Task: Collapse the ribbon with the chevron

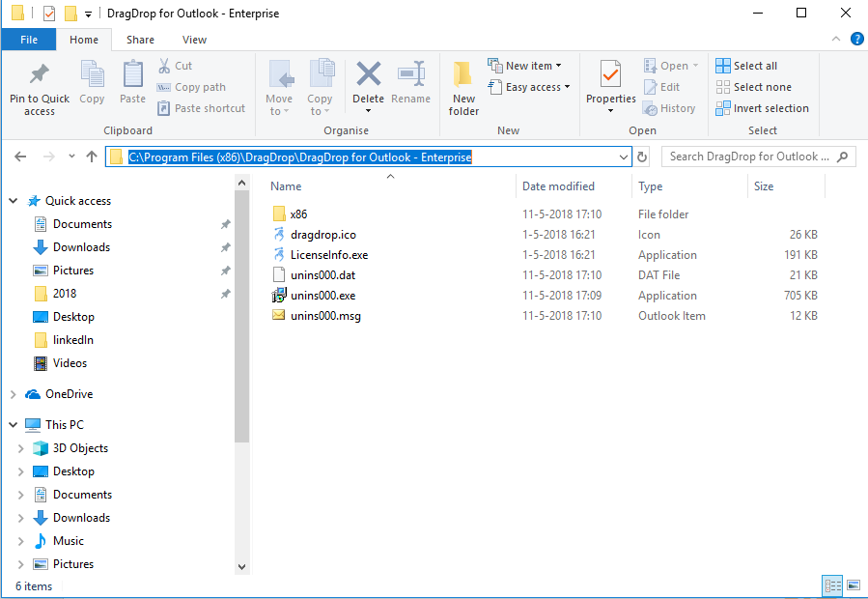Action: click(836, 39)
